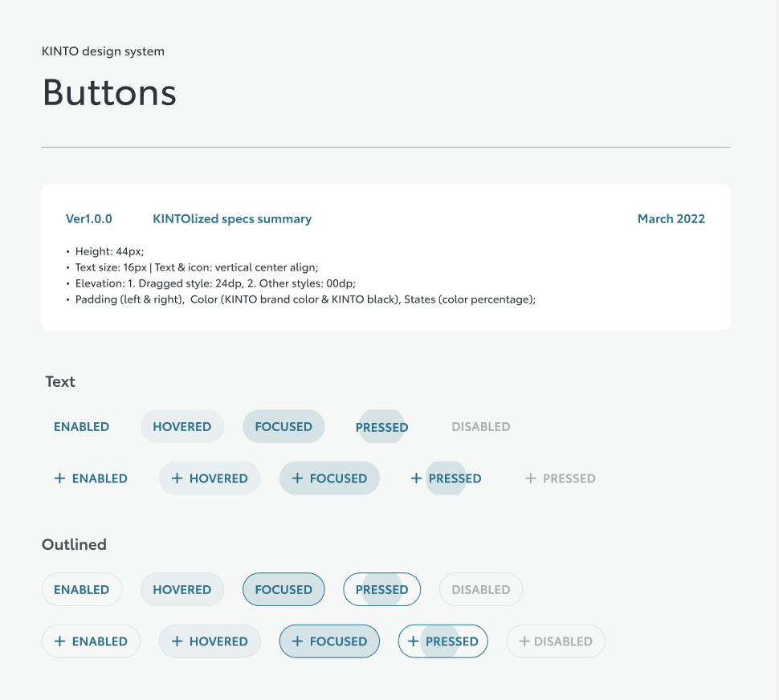Click the "KINTOlized specs summary" heading

[x=232, y=219]
